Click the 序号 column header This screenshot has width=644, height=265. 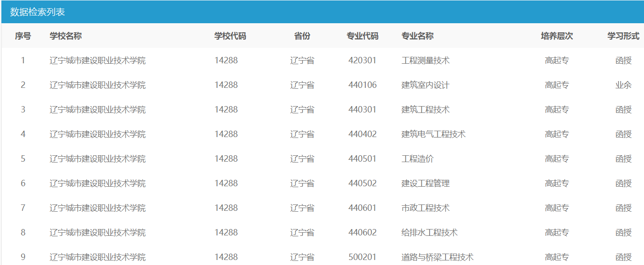click(23, 36)
